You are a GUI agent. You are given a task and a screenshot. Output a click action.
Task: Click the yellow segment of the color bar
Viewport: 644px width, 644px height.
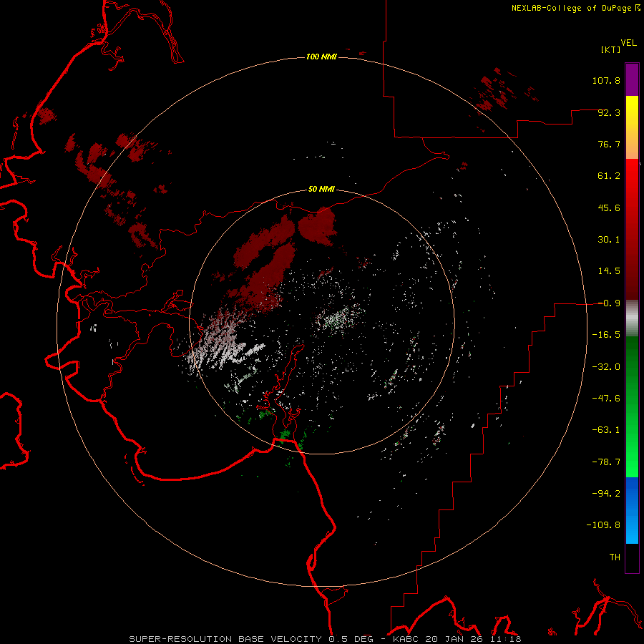pyautogui.click(x=632, y=109)
